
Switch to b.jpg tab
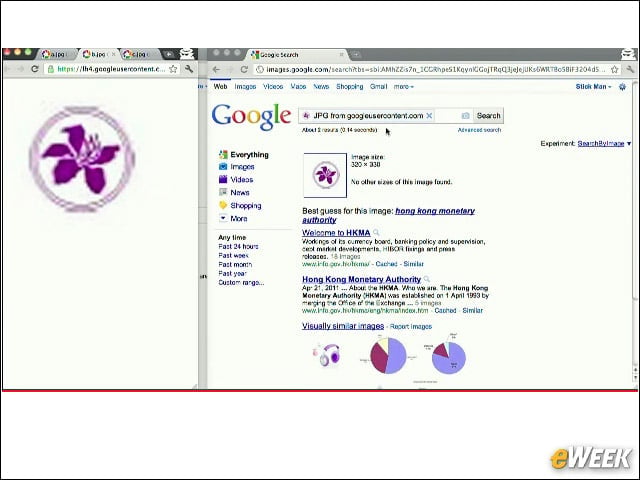coord(97,54)
